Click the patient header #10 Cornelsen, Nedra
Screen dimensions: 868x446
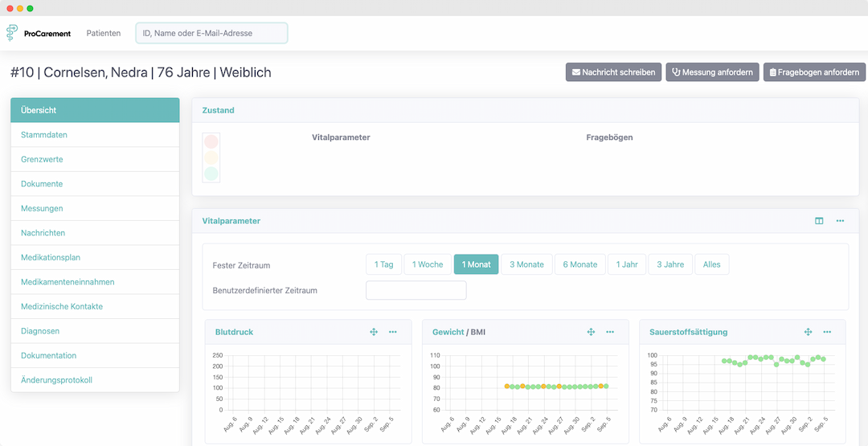click(x=141, y=72)
